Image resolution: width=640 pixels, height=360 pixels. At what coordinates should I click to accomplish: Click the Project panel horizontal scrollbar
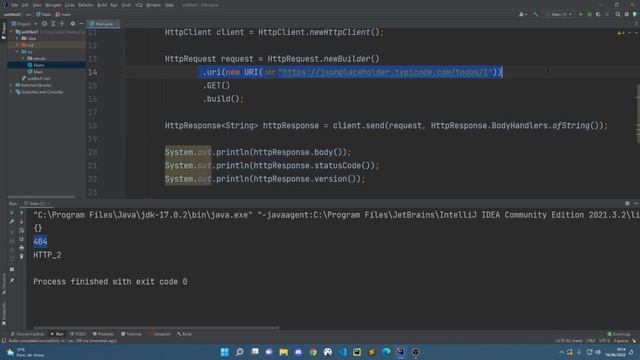coord(42,197)
